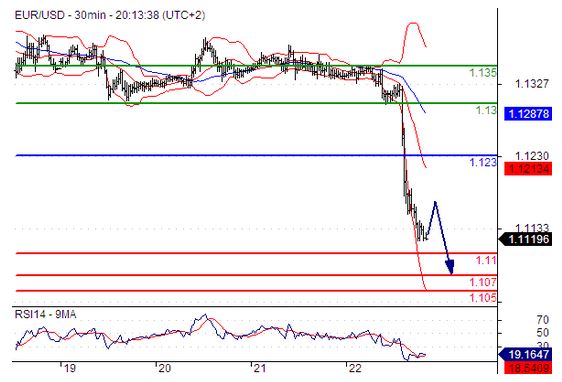Click the date label 22
Viewport: 562px width, 382px height.
point(354,368)
